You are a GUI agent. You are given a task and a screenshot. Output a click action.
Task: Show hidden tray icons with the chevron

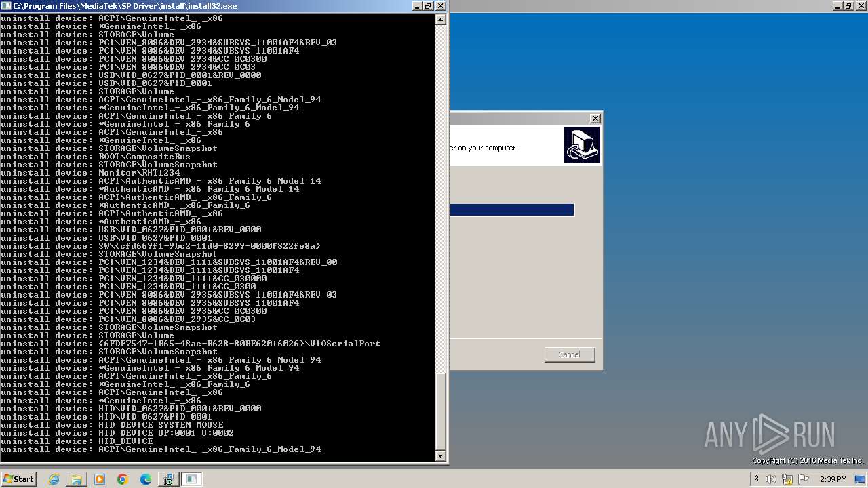(x=756, y=479)
